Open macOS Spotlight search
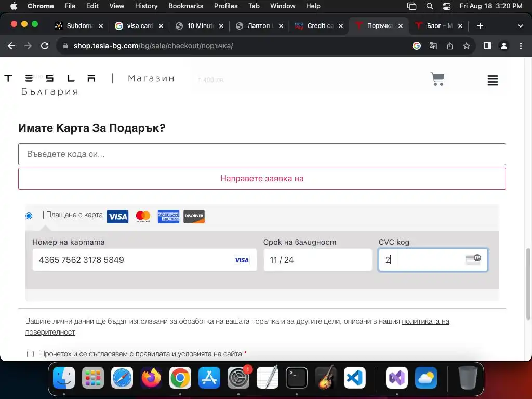The image size is (532, 399). (x=430, y=6)
